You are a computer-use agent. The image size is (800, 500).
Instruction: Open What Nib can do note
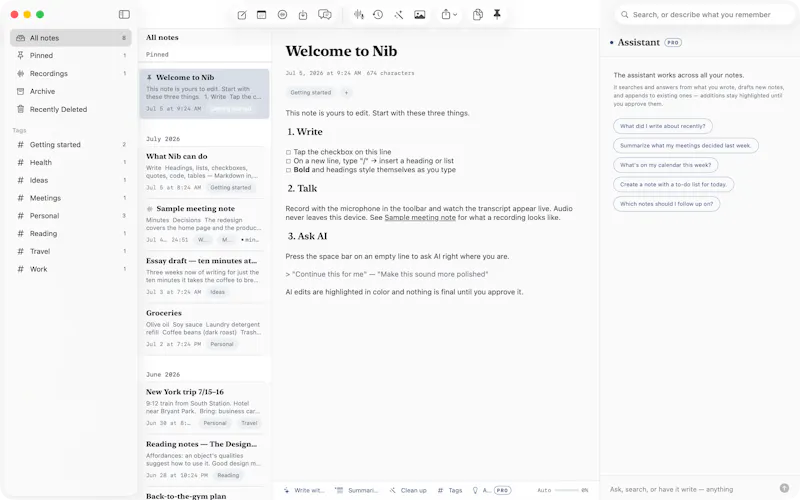204,173
